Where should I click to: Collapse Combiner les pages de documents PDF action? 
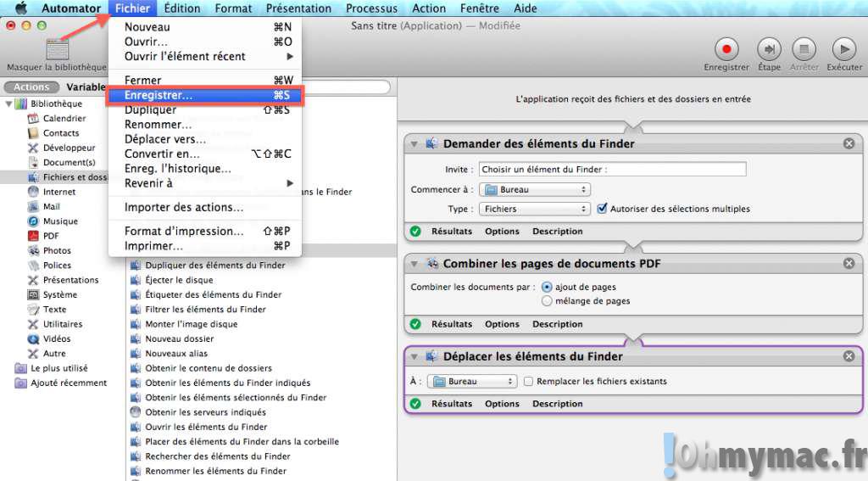414,265
